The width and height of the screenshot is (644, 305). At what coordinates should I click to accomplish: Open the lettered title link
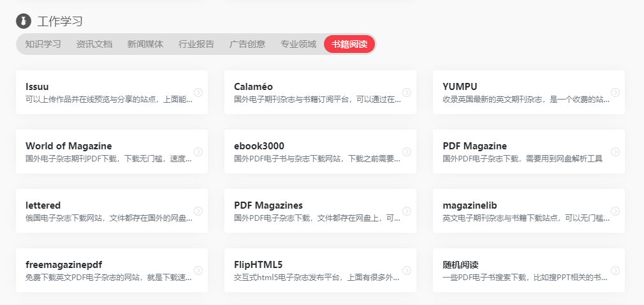coord(43,205)
